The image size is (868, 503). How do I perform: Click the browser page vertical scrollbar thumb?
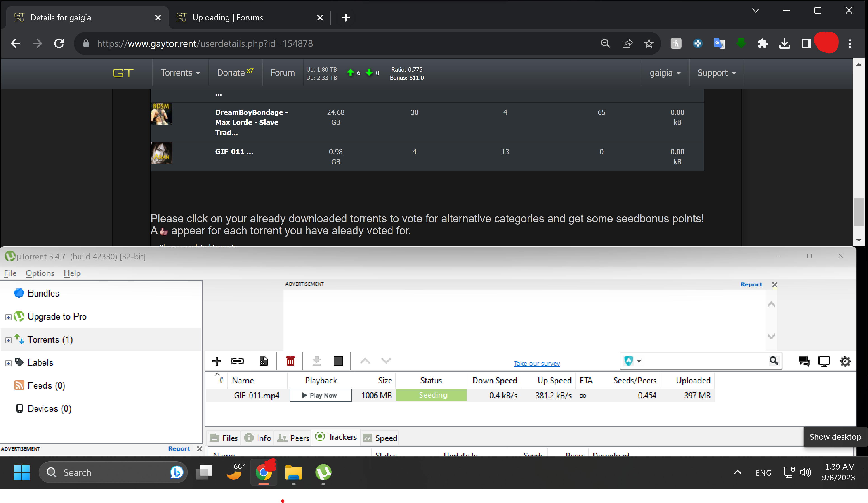click(x=859, y=212)
